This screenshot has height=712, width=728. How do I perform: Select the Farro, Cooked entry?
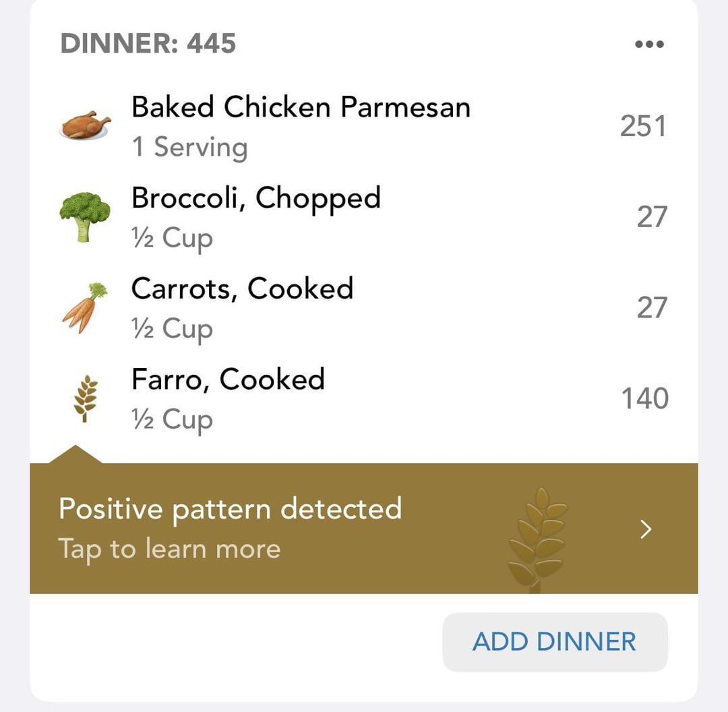[363, 398]
